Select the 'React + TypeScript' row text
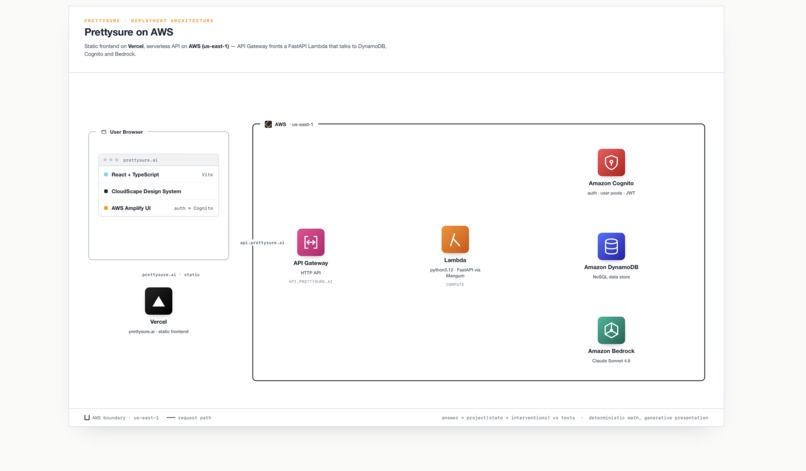Screen dimensions: 806x471 (x=135, y=175)
